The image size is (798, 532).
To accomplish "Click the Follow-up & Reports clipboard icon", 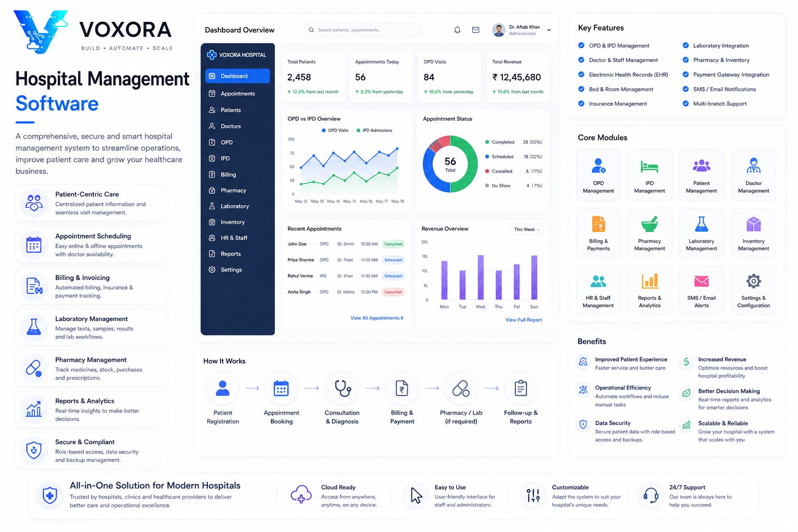I will [521, 388].
